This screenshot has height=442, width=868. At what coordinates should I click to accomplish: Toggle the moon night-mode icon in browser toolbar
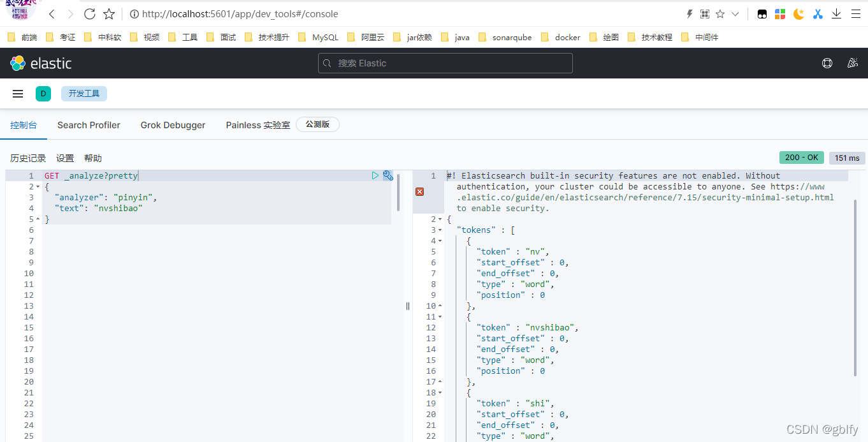(799, 13)
